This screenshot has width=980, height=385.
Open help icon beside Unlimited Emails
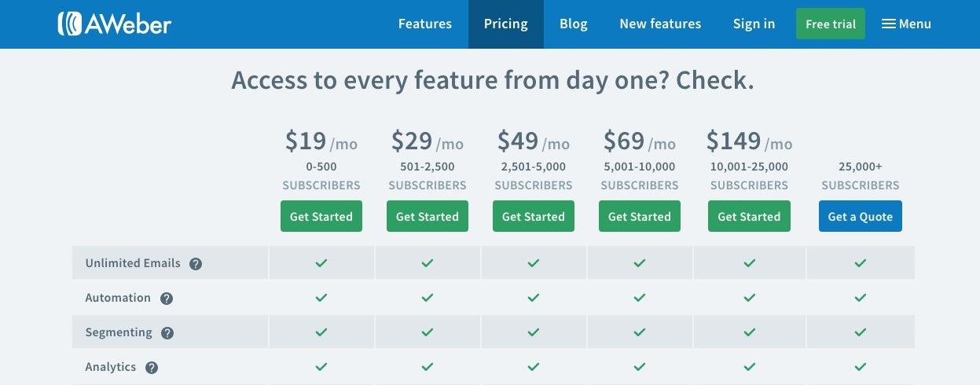pyautogui.click(x=196, y=264)
